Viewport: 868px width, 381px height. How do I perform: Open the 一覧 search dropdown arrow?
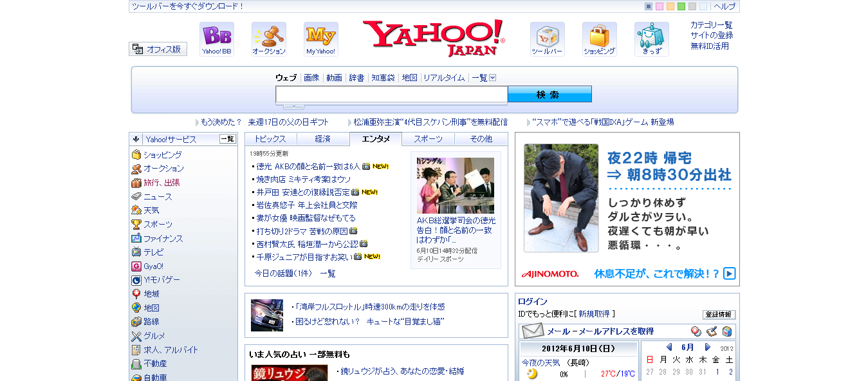pos(493,78)
